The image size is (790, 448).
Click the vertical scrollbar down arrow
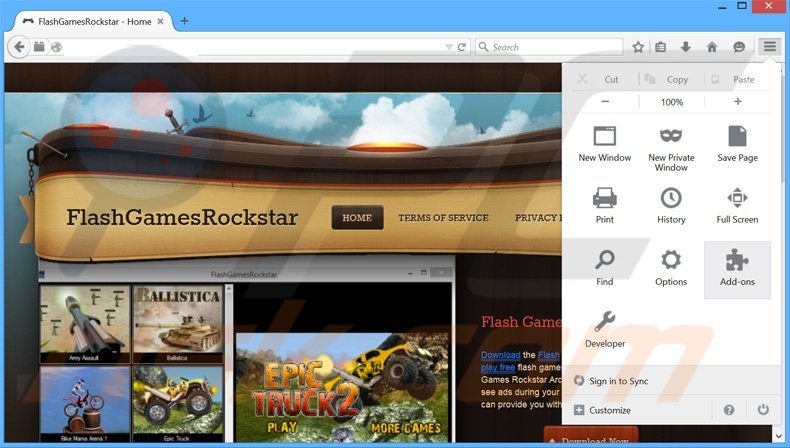tap(780, 436)
